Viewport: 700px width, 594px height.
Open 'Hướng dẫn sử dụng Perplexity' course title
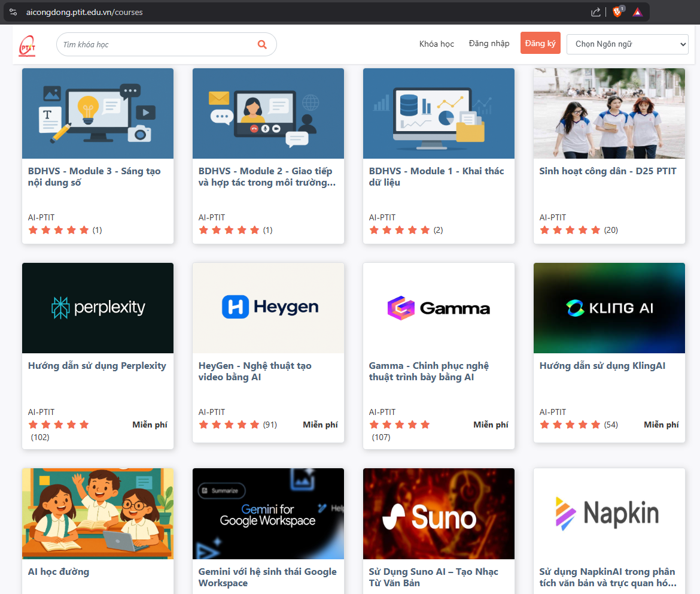[97, 366]
